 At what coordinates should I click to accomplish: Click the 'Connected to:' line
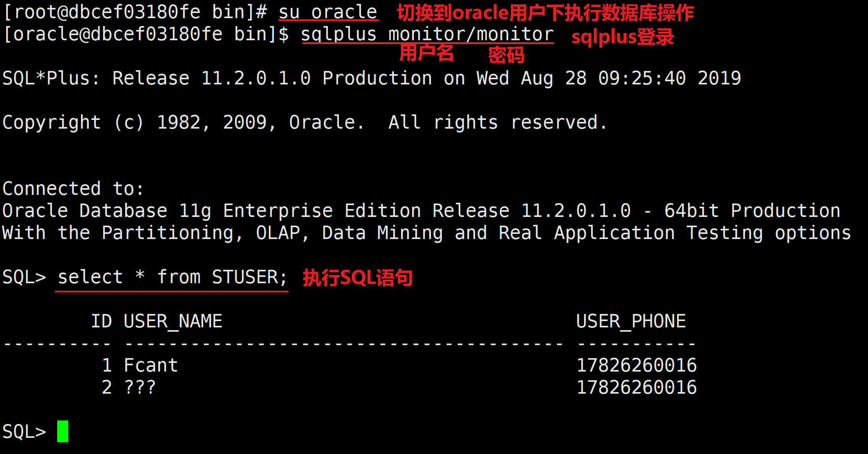73,189
